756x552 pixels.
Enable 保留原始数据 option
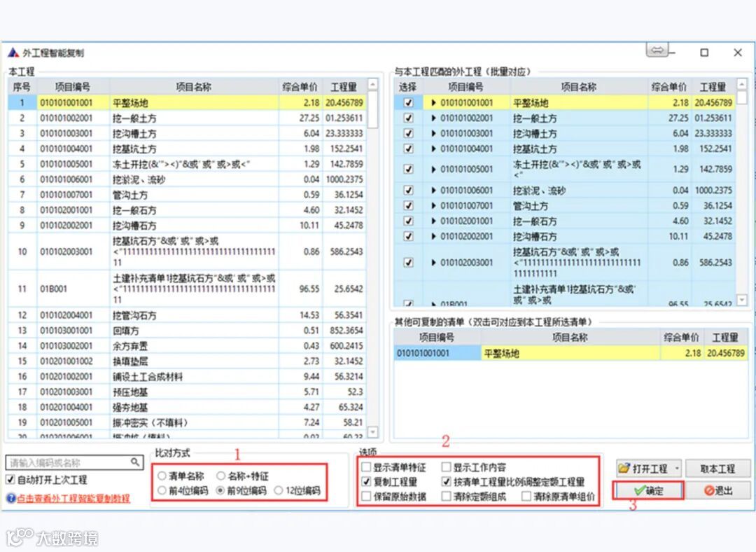coord(366,496)
